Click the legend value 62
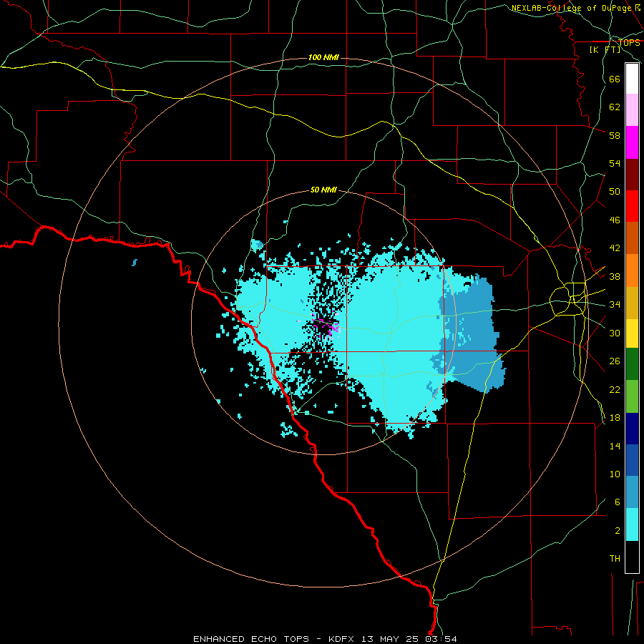Image resolution: width=644 pixels, height=644 pixels. tap(615, 107)
